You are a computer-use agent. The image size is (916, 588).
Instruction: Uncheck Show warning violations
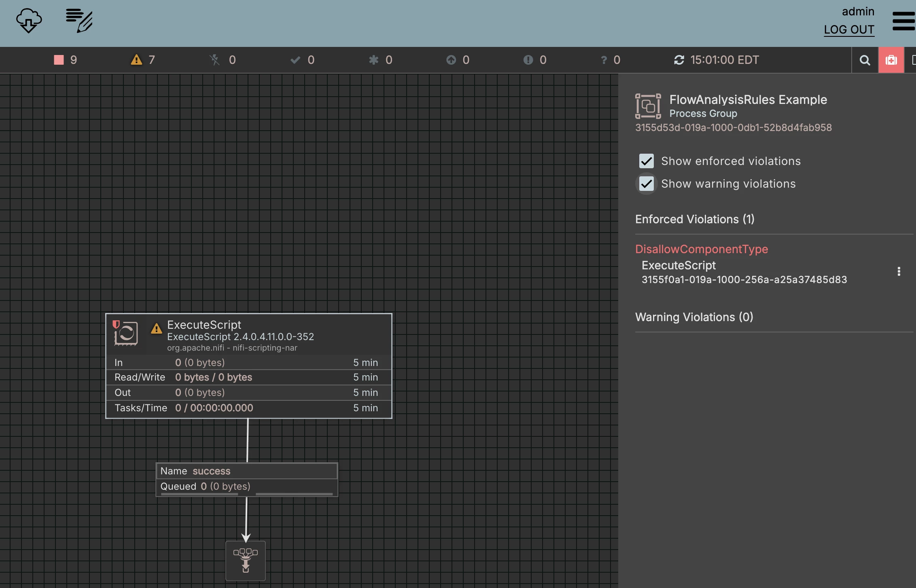coord(646,184)
